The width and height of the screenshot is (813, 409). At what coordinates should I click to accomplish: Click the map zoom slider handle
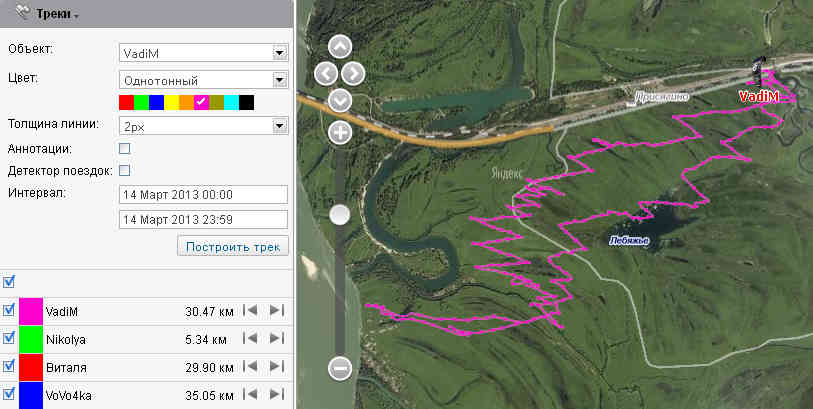tap(340, 215)
